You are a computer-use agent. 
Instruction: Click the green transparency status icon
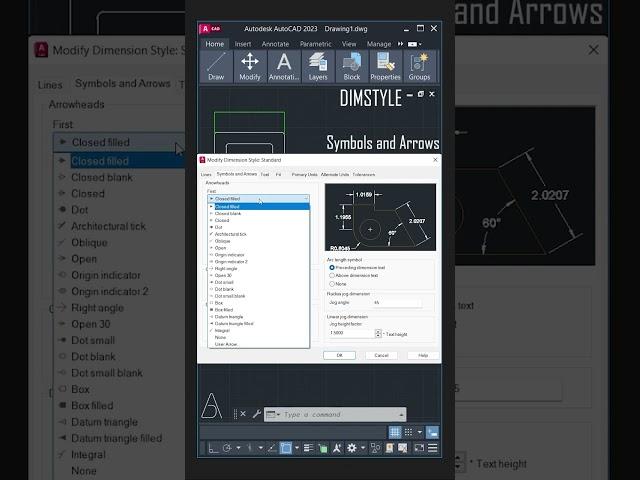[x=322, y=449]
